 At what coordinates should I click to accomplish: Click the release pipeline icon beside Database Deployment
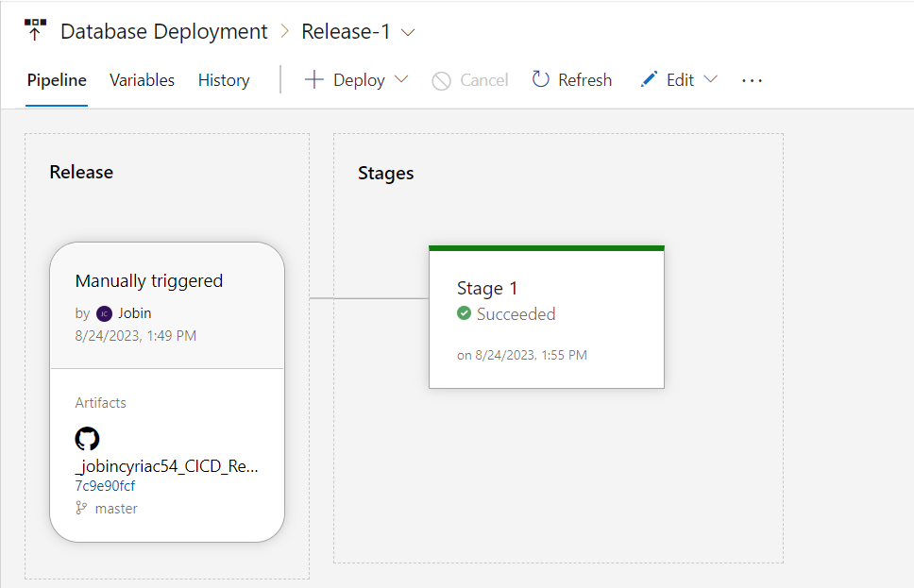(36, 29)
